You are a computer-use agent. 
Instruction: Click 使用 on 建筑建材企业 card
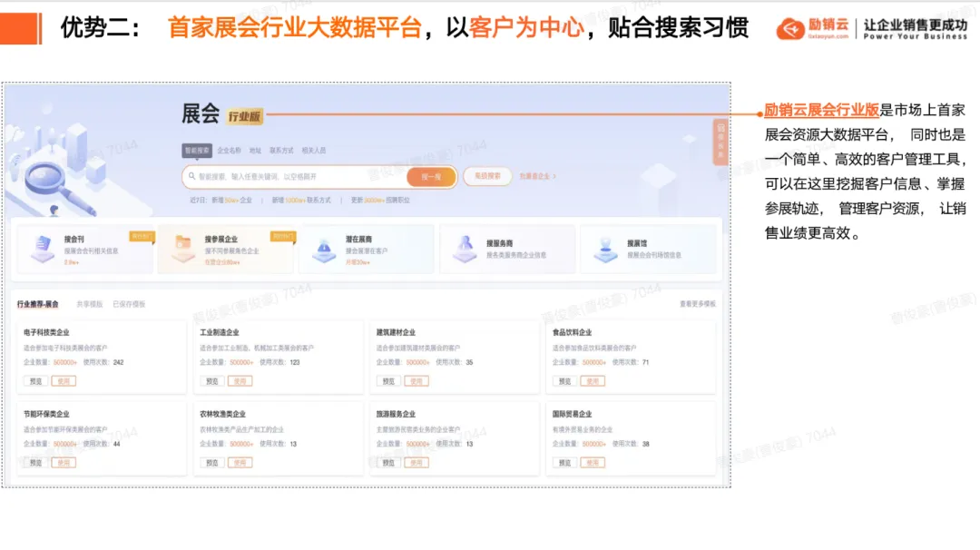416,381
